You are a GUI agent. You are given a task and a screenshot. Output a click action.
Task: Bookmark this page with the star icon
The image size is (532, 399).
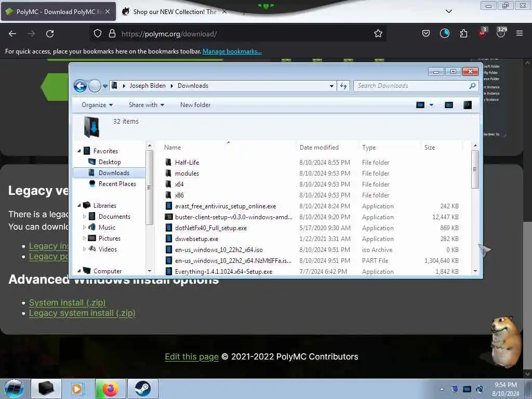[378, 34]
